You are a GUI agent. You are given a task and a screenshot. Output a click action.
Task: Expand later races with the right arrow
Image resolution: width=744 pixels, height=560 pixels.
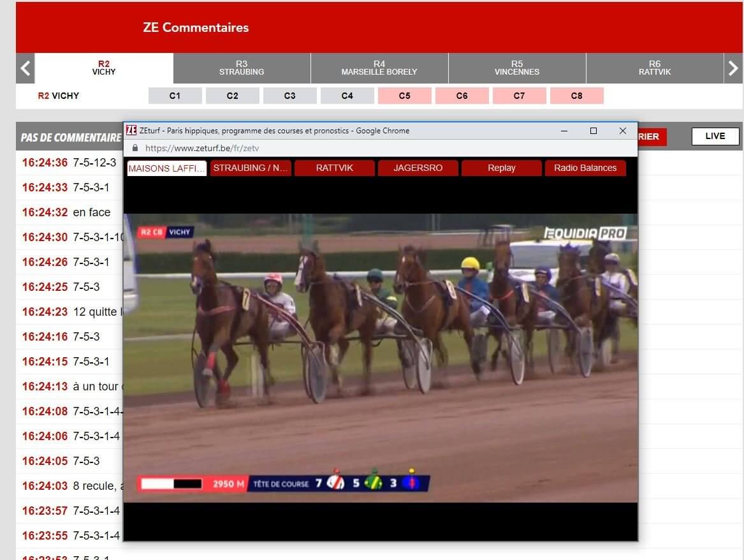pyautogui.click(x=734, y=68)
